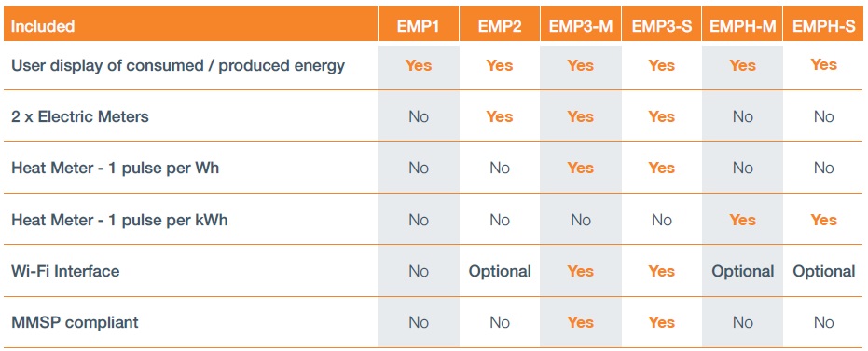Select Heat Meter - 1 pulse per kWh label

coord(119,220)
